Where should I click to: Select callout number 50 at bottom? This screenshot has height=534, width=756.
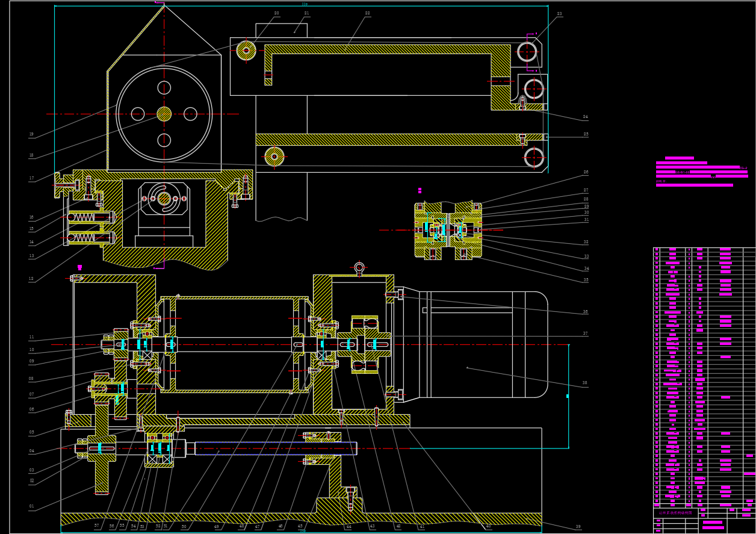(x=184, y=527)
